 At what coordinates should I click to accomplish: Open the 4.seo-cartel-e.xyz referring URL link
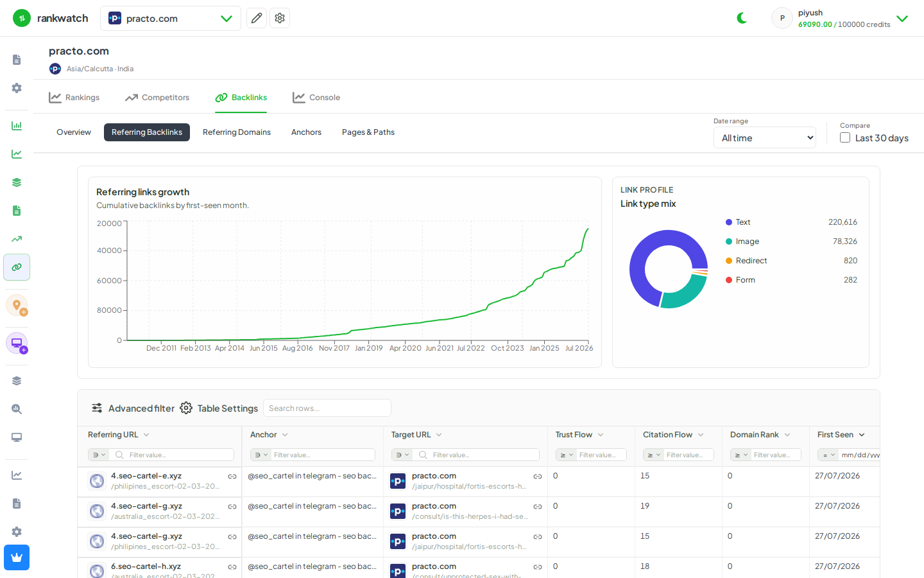146,476
